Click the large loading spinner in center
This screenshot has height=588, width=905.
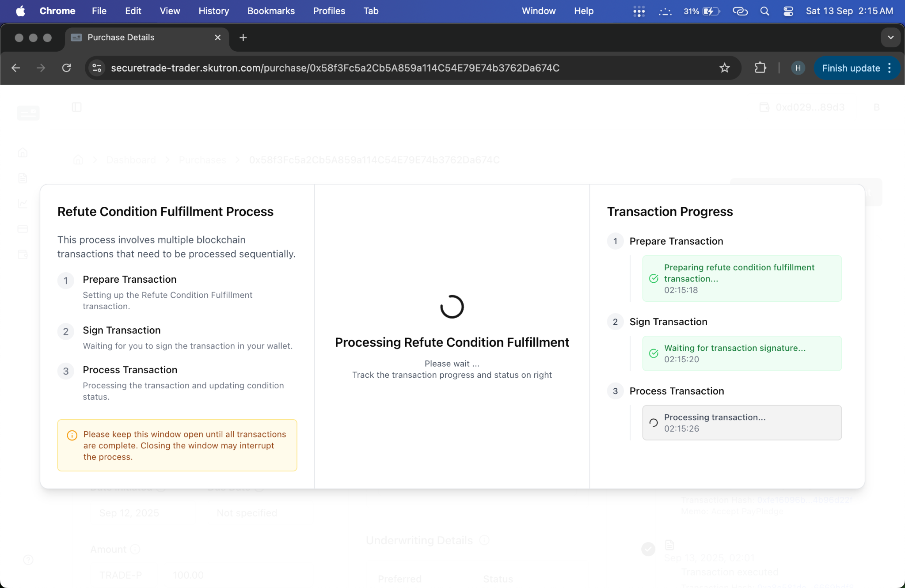tap(452, 307)
